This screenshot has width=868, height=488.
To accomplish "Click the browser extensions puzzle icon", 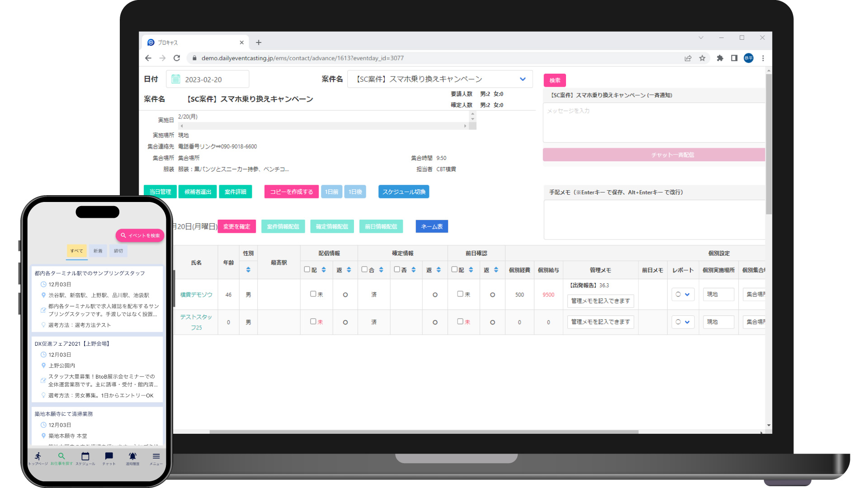I will click(720, 58).
